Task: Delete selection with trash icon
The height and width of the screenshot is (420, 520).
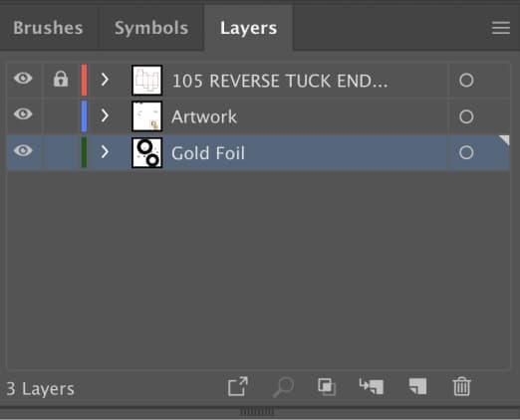Action: pyautogui.click(x=461, y=386)
